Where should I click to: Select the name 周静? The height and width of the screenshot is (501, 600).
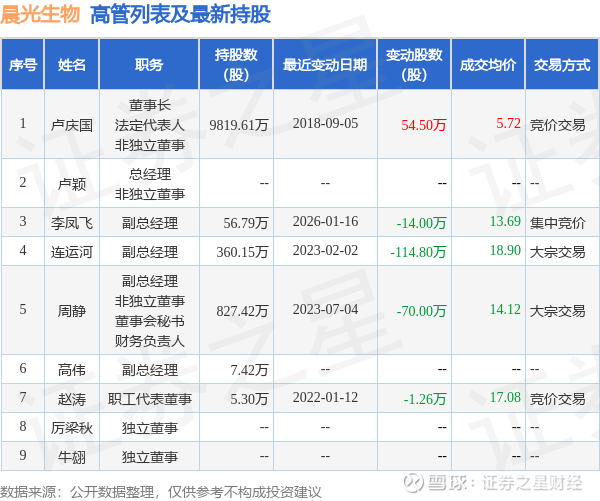[x=72, y=311]
